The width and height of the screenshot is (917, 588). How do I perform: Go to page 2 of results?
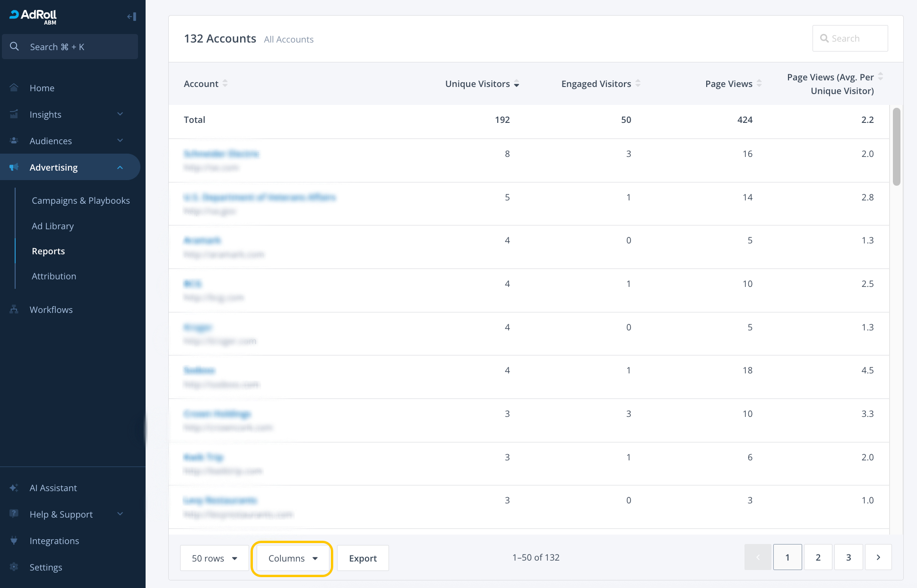coord(818,557)
